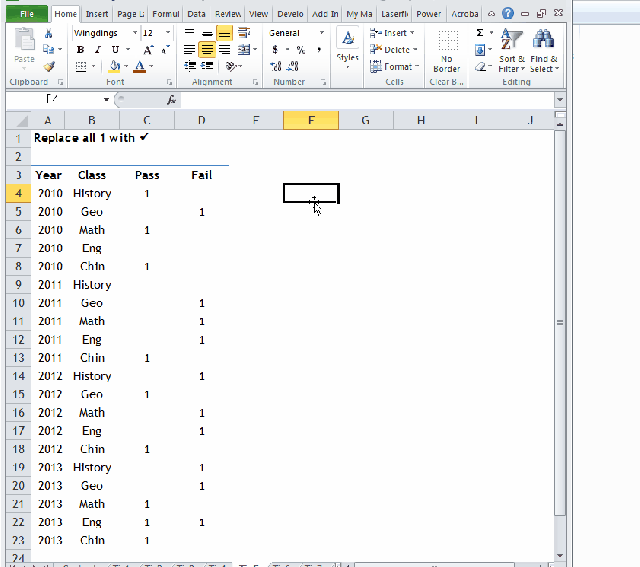Decrease decimal places
The width and height of the screenshot is (640, 567).
(x=293, y=66)
